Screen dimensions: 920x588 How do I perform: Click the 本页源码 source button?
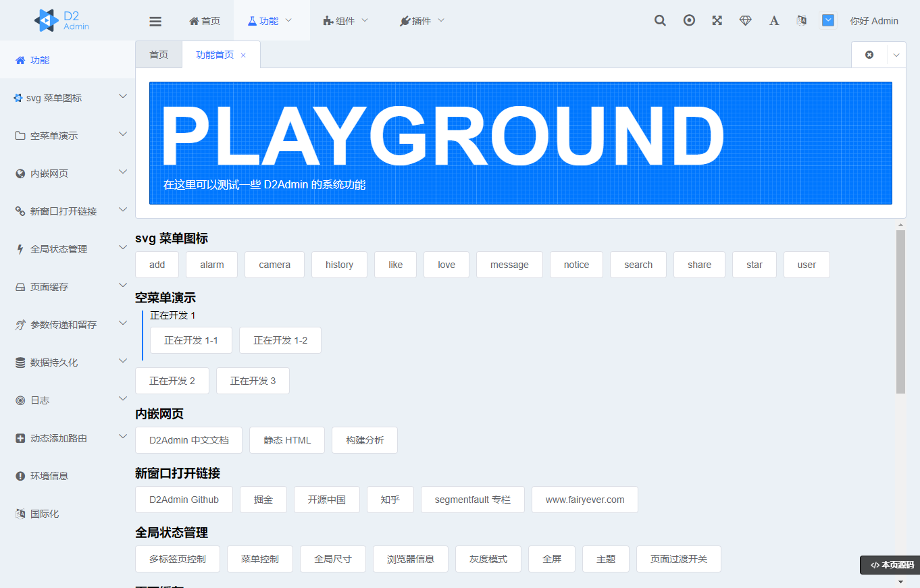[x=890, y=565]
